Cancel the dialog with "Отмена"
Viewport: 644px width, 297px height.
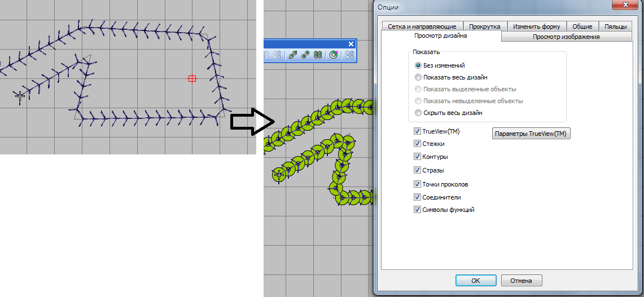tap(521, 281)
